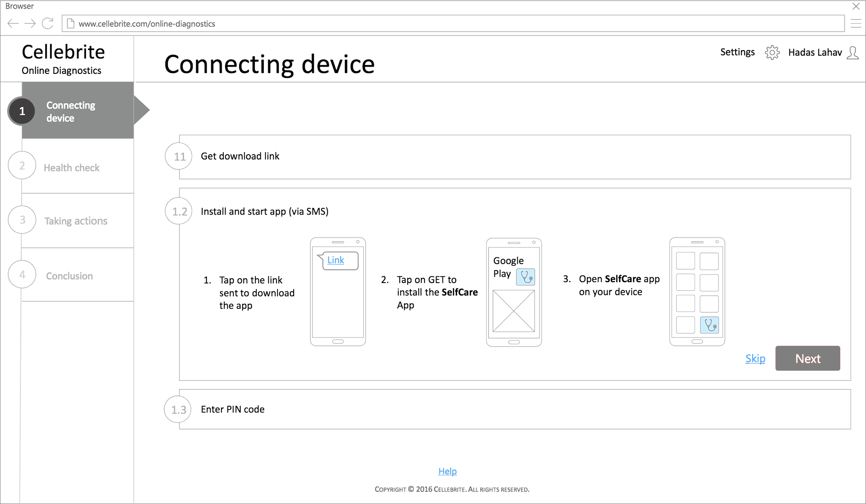Viewport: 866px width, 504px height.
Task: Expand the Get download link section
Action: click(x=515, y=157)
